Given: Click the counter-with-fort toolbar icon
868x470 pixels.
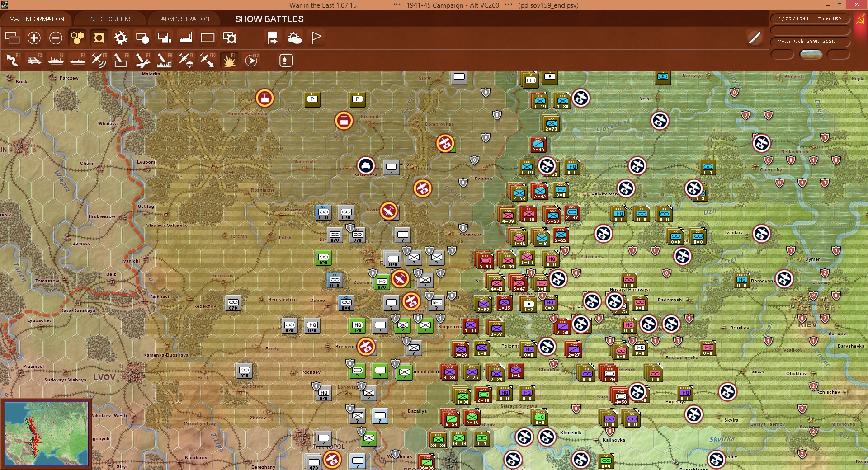Looking at the screenshot, I should click(230, 38).
